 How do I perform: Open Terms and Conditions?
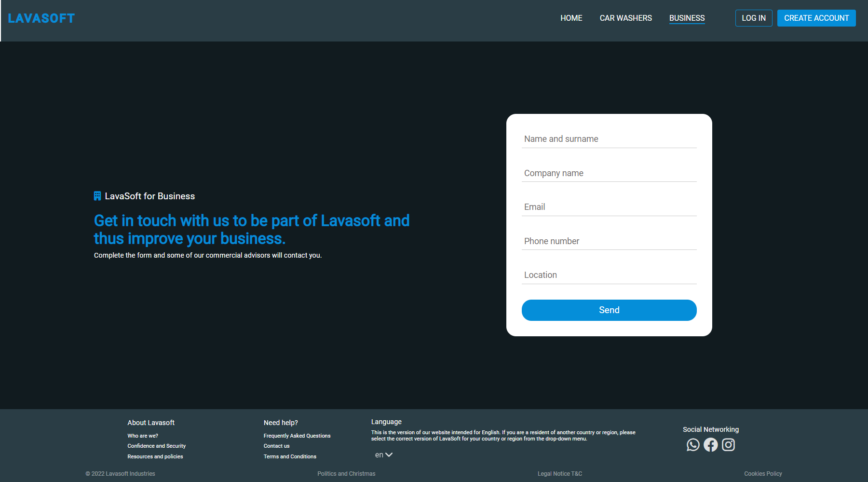[290, 456]
